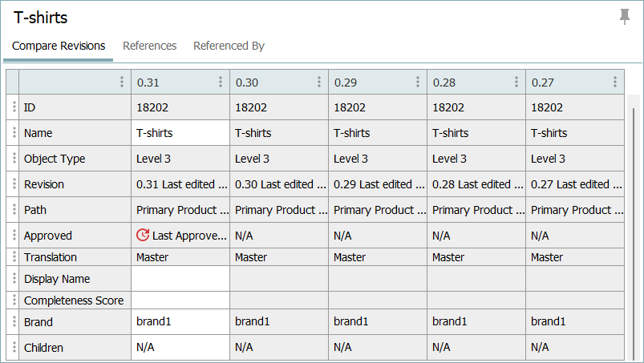Switch to the References tab
Image resolution: width=644 pixels, height=363 pixels.
[x=149, y=46]
